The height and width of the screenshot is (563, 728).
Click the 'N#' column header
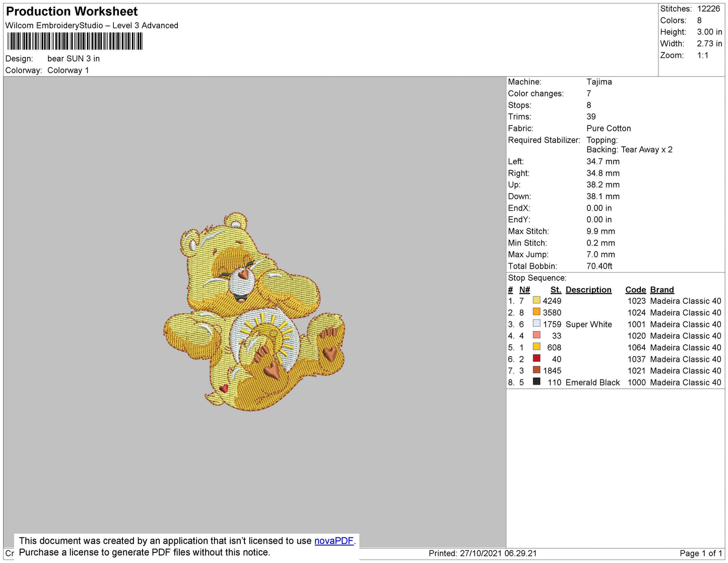click(x=524, y=290)
